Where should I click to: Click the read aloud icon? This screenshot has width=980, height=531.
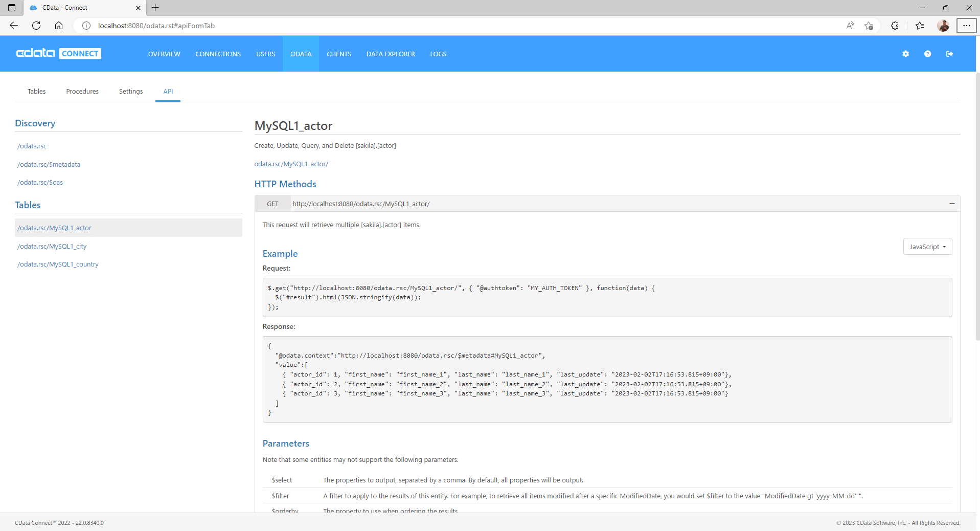pyautogui.click(x=850, y=26)
